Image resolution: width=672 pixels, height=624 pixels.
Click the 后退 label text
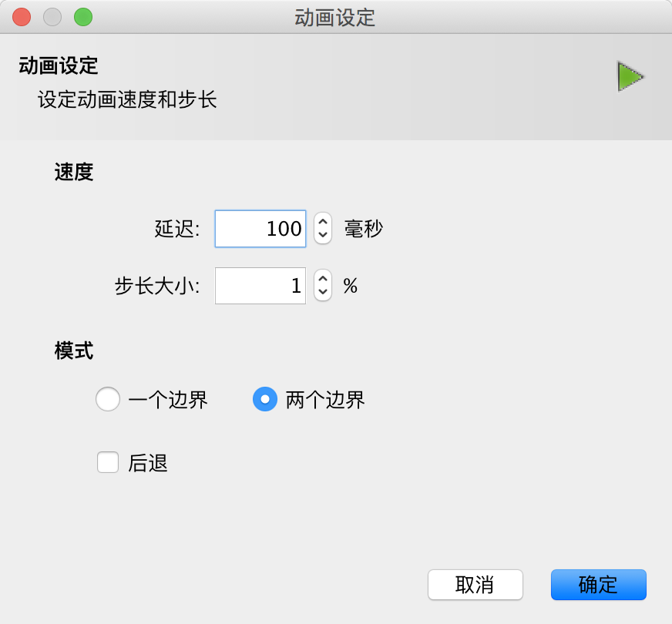[148, 463]
